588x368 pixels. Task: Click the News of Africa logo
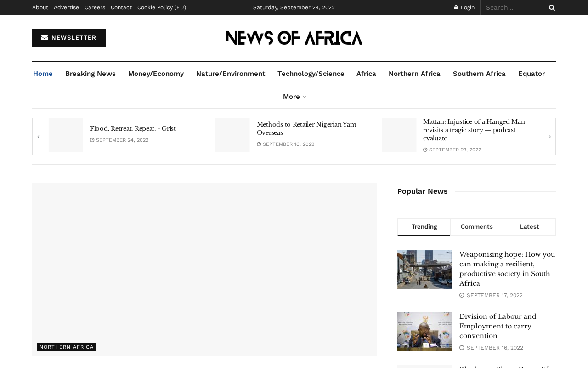point(294,38)
